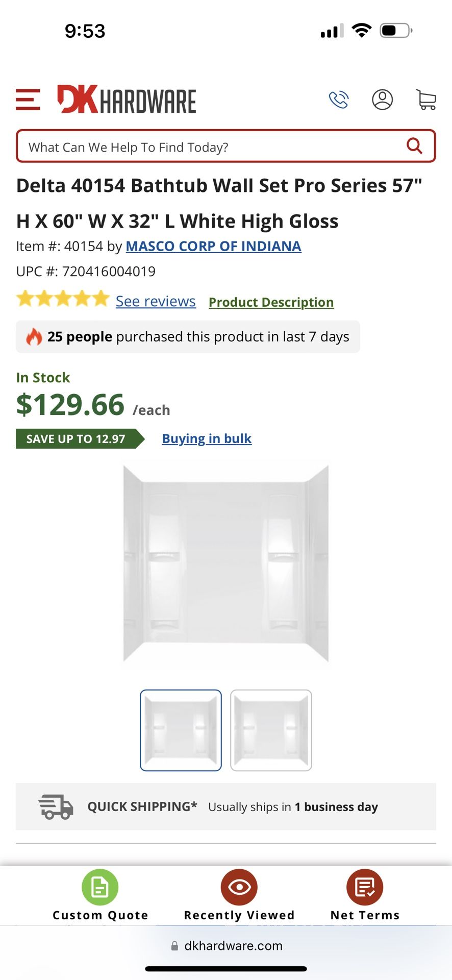Select the first product thumbnail
Screen dimensions: 452x980
pos(181,730)
